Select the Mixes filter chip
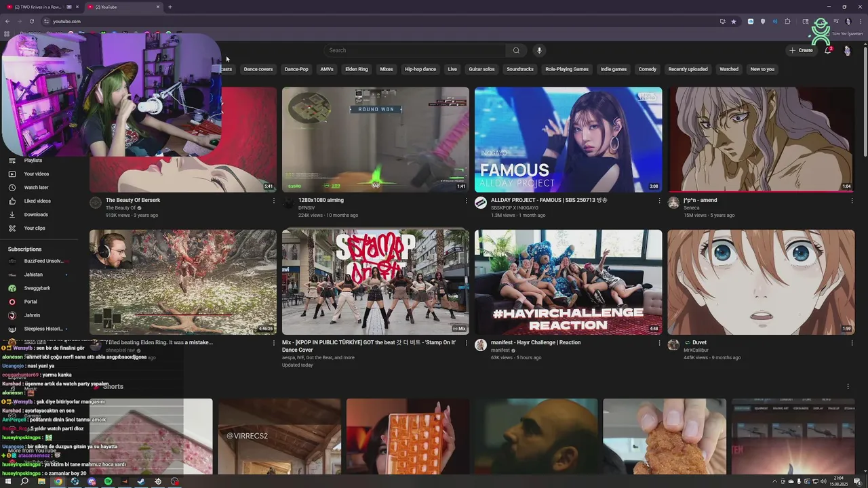The image size is (868, 488). point(387,69)
